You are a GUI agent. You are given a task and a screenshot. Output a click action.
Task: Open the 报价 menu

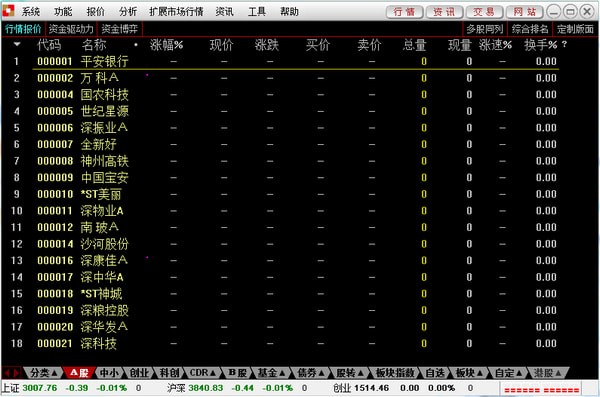pyautogui.click(x=96, y=12)
